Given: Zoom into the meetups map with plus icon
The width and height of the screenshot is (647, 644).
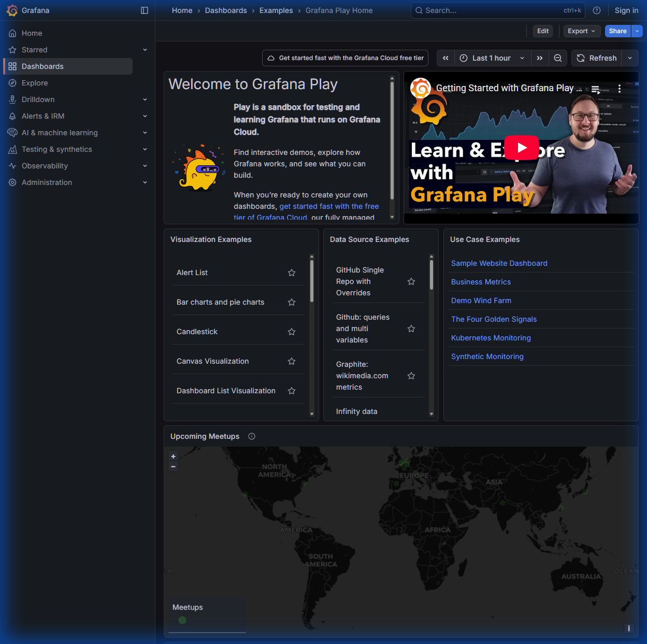Looking at the screenshot, I should pos(173,456).
